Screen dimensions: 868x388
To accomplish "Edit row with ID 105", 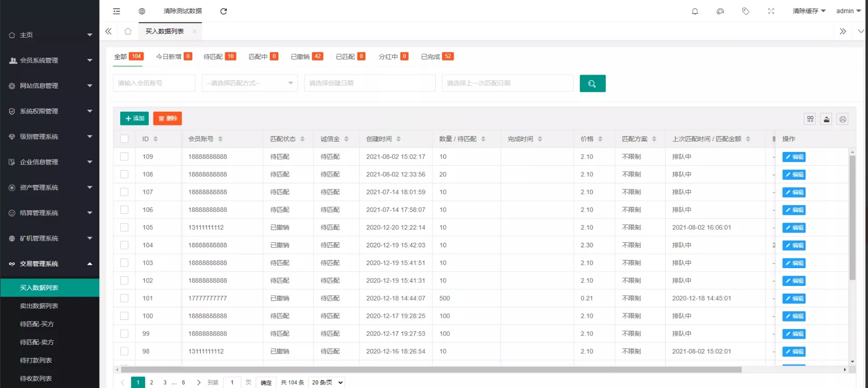I will pyautogui.click(x=794, y=228).
